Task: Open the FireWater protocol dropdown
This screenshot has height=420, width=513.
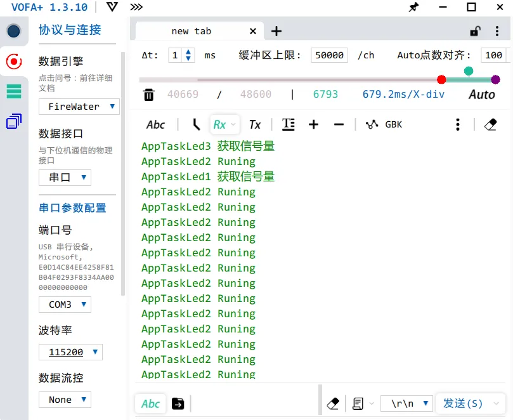Action: [x=79, y=107]
